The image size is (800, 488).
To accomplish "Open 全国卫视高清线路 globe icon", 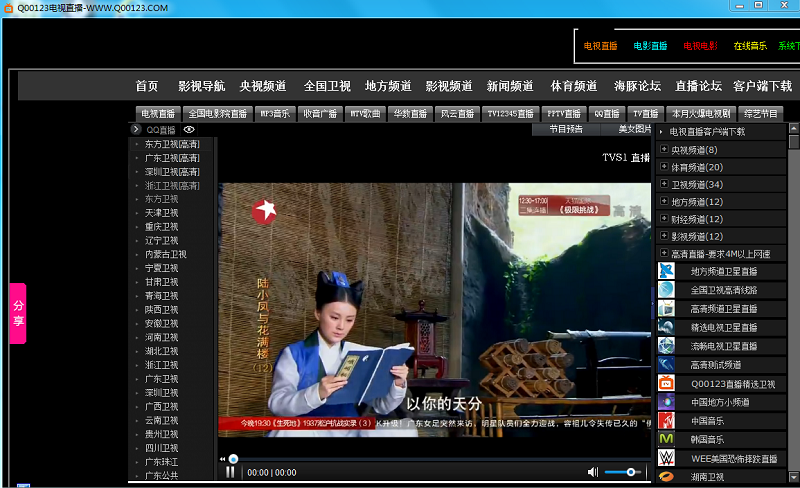I will pos(666,290).
